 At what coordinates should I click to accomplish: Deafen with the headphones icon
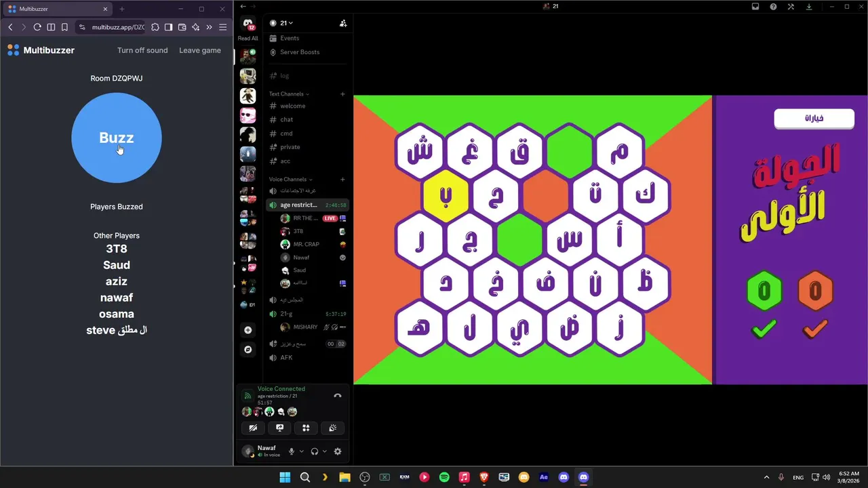point(315,451)
